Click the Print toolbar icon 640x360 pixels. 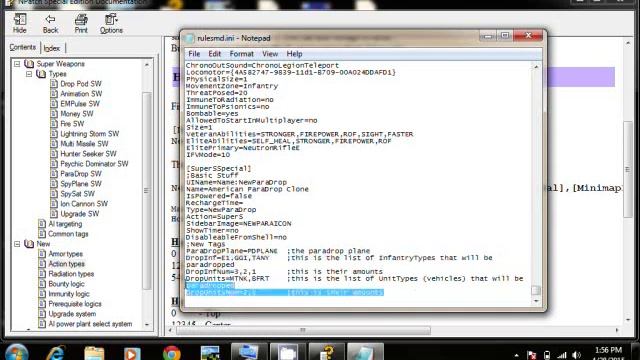tap(81, 23)
